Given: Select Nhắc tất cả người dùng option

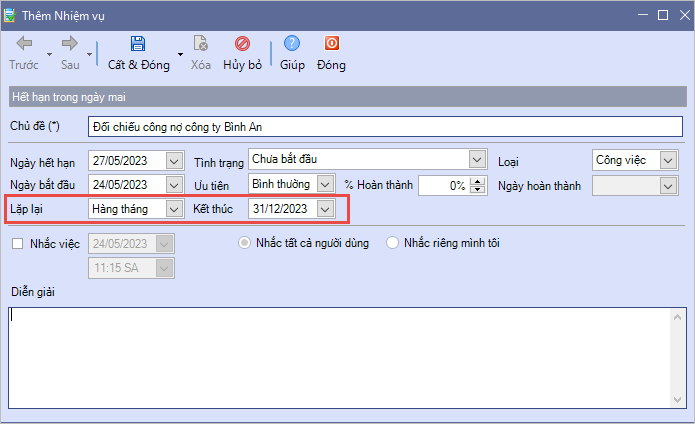Looking at the screenshot, I should [244, 243].
